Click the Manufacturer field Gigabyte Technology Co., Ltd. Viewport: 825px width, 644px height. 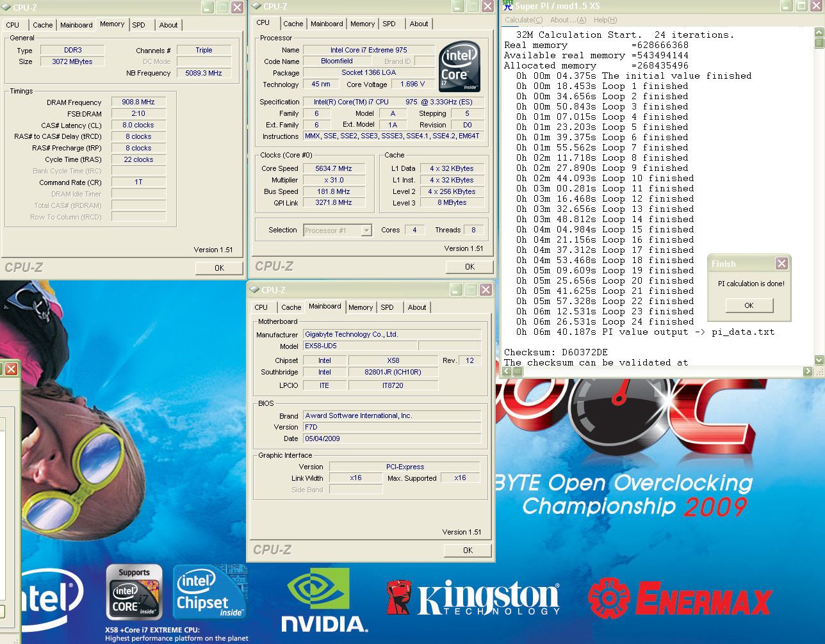click(392, 334)
